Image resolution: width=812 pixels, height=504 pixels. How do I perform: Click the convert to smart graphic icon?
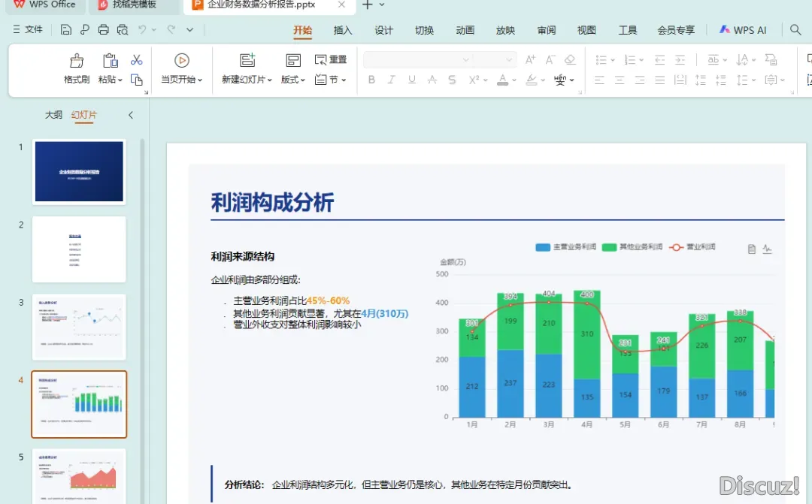771,60
